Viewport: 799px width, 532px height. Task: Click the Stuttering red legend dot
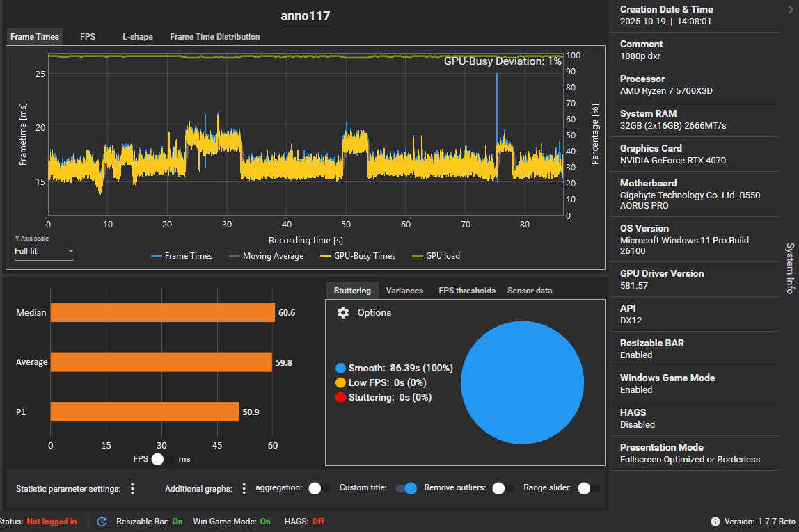[x=340, y=397]
